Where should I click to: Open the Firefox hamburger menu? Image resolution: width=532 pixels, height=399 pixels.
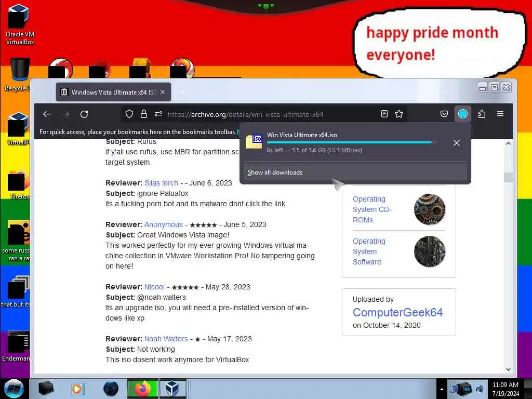pyautogui.click(x=500, y=114)
